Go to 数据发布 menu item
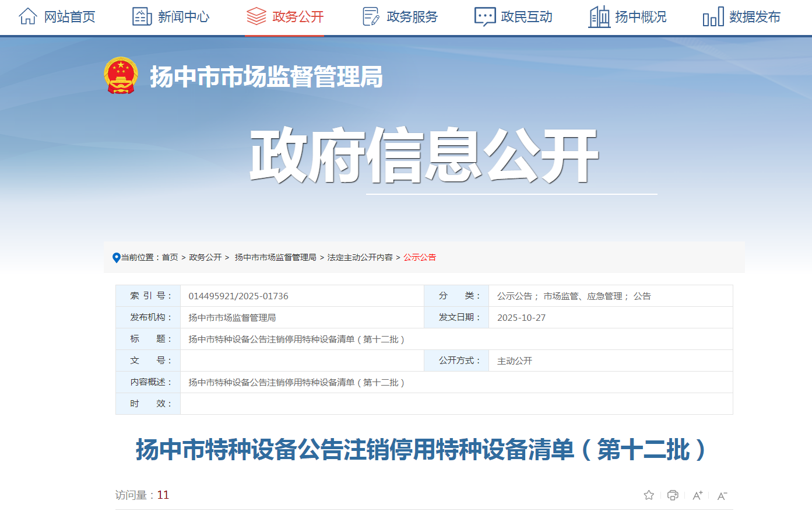812x511 pixels. (x=754, y=17)
